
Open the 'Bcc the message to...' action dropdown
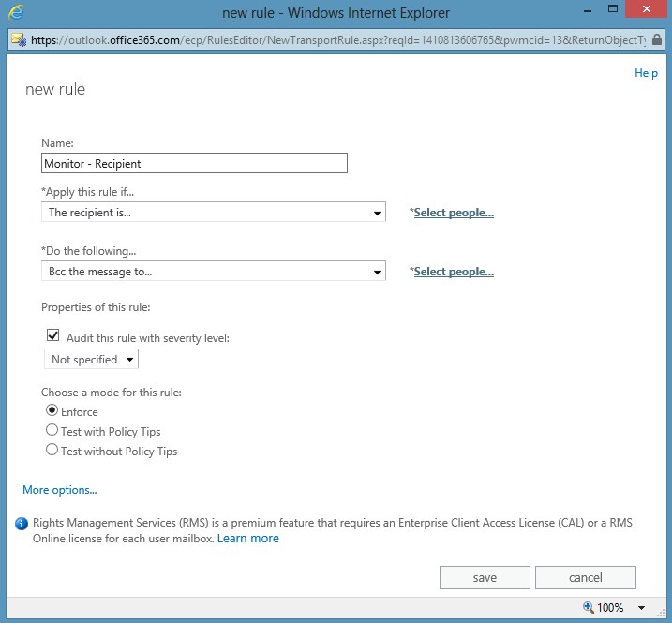click(214, 272)
